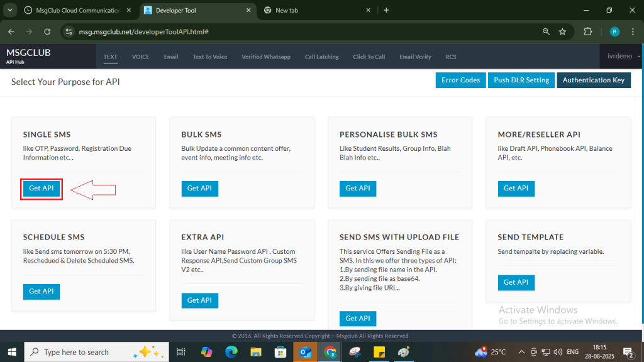Go back to the previous page
644x362 pixels.
[11, 31]
